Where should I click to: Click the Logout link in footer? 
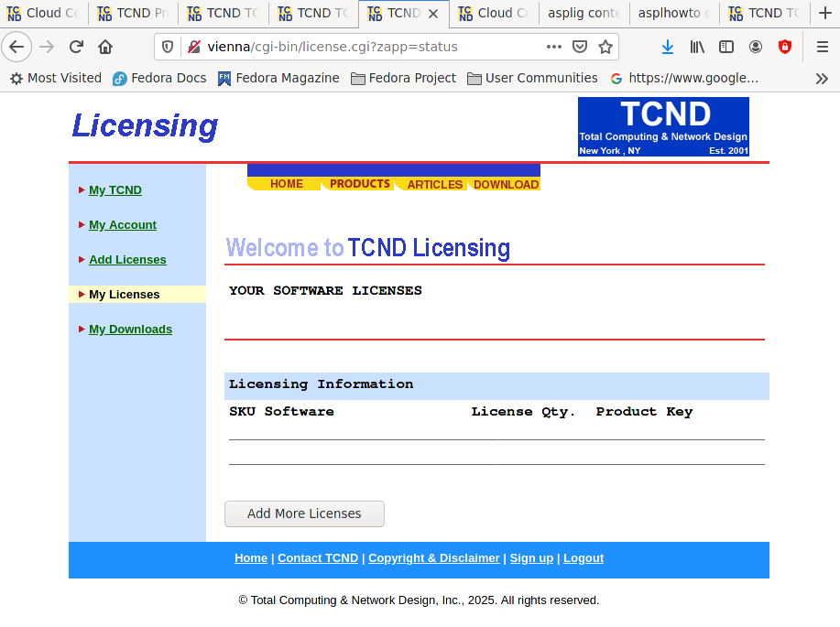[x=584, y=558]
